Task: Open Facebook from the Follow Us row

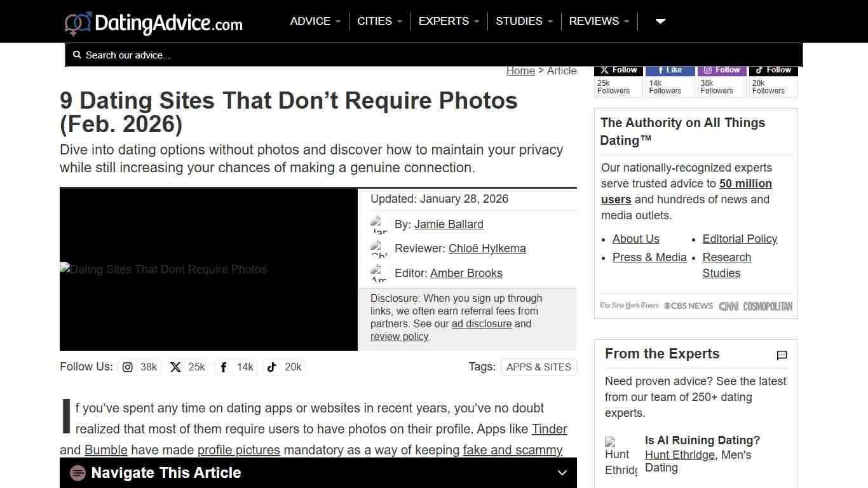Action: [x=223, y=367]
